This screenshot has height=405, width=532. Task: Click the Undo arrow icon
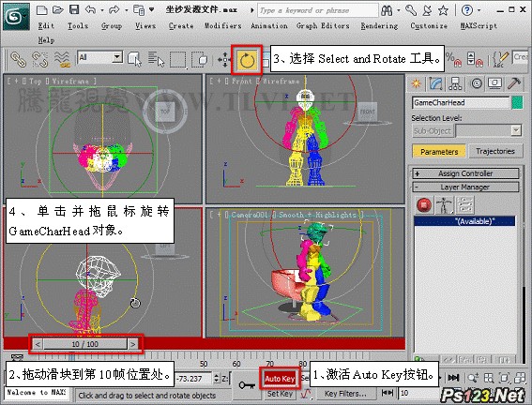tap(90, 9)
